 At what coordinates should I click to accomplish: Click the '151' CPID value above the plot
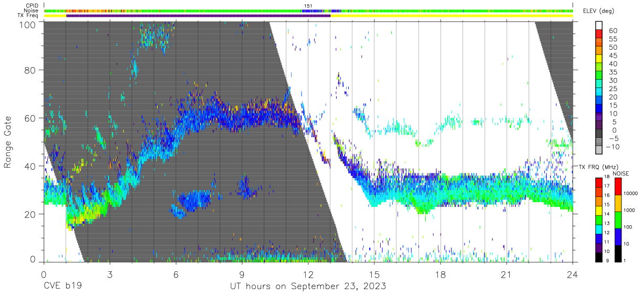click(308, 6)
